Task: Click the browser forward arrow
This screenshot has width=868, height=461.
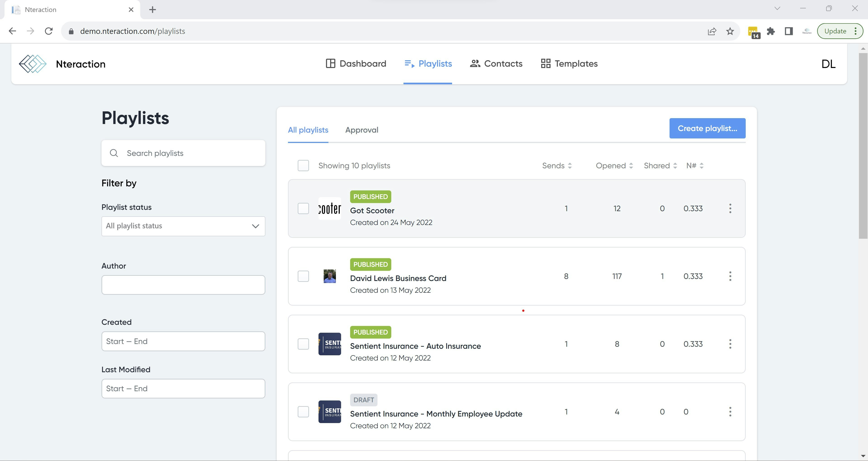Action: click(x=31, y=31)
